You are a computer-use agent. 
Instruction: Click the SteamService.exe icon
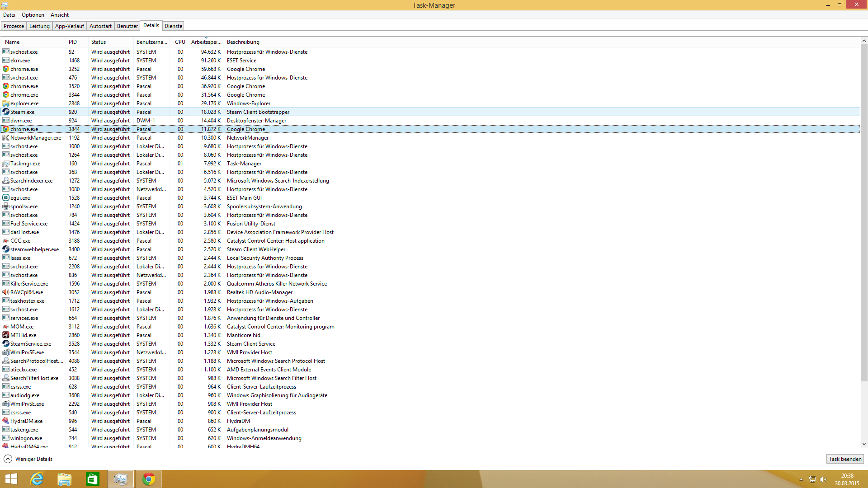tap(6, 343)
